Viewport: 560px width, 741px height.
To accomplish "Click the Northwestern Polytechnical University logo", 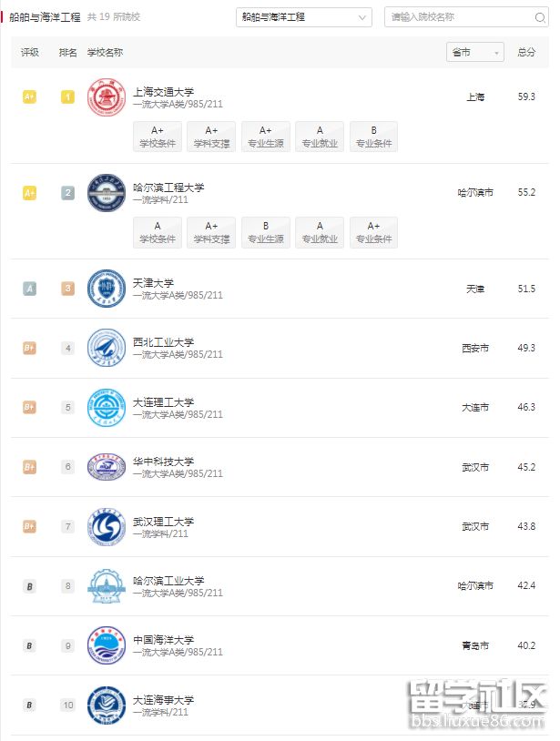I will [106, 348].
